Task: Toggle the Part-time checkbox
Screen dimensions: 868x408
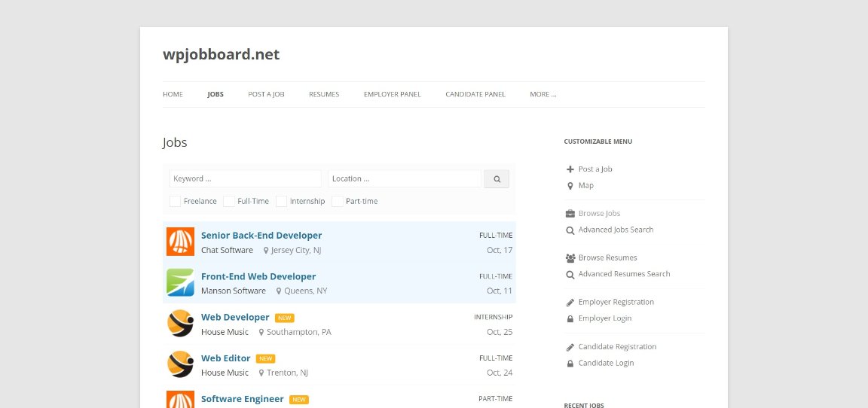Action: click(337, 201)
